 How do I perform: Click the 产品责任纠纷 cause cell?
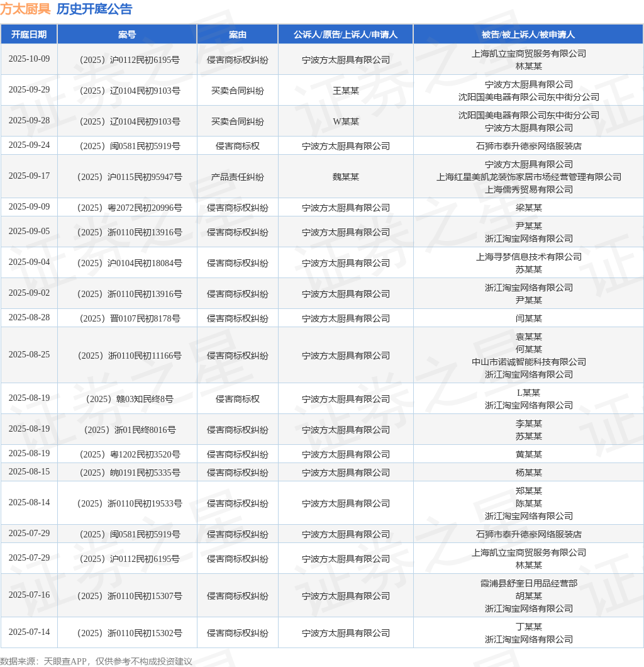pos(237,177)
